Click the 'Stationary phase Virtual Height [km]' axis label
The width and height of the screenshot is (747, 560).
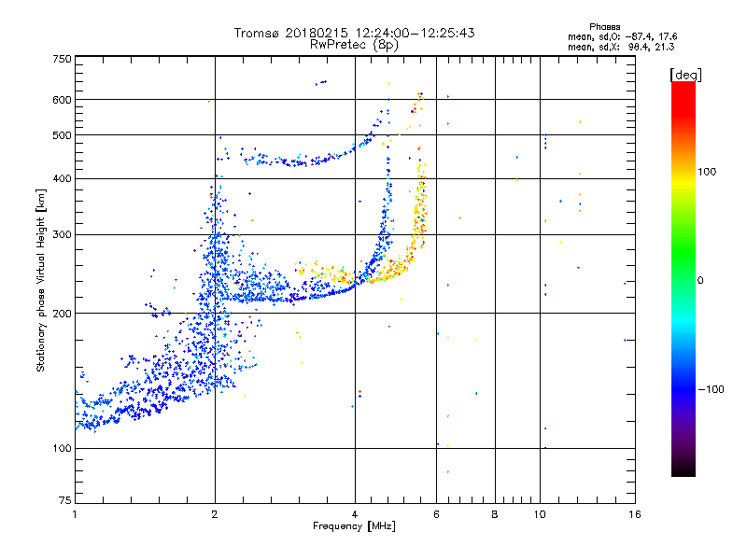point(41,281)
